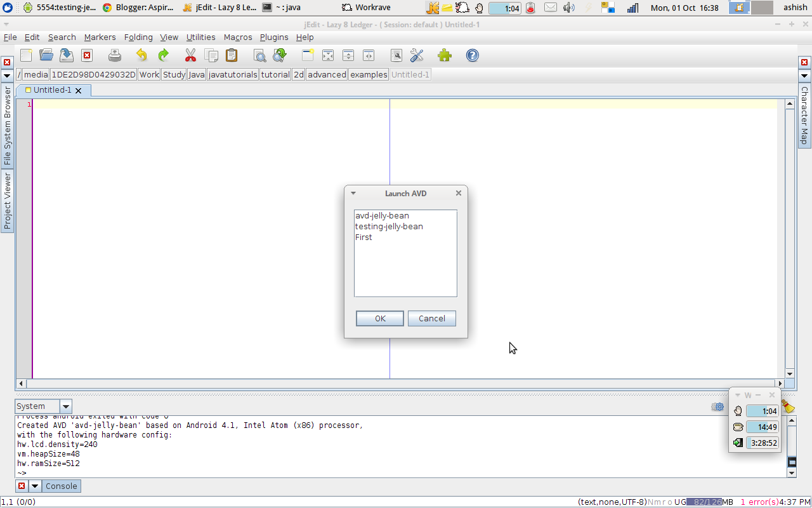Viewport: 812px width, 508px height.
Task: Open the Plugin Manager puzzle-piece icon
Action: click(444, 55)
